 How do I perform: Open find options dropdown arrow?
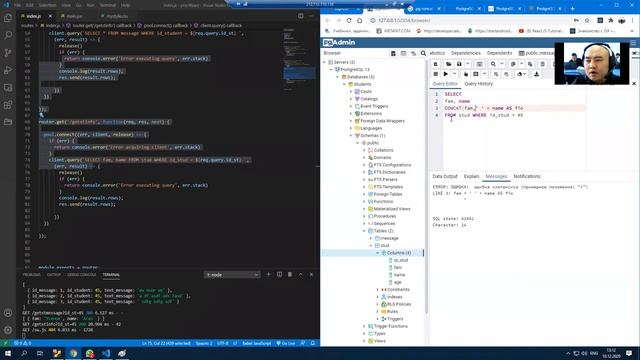[502, 64]
